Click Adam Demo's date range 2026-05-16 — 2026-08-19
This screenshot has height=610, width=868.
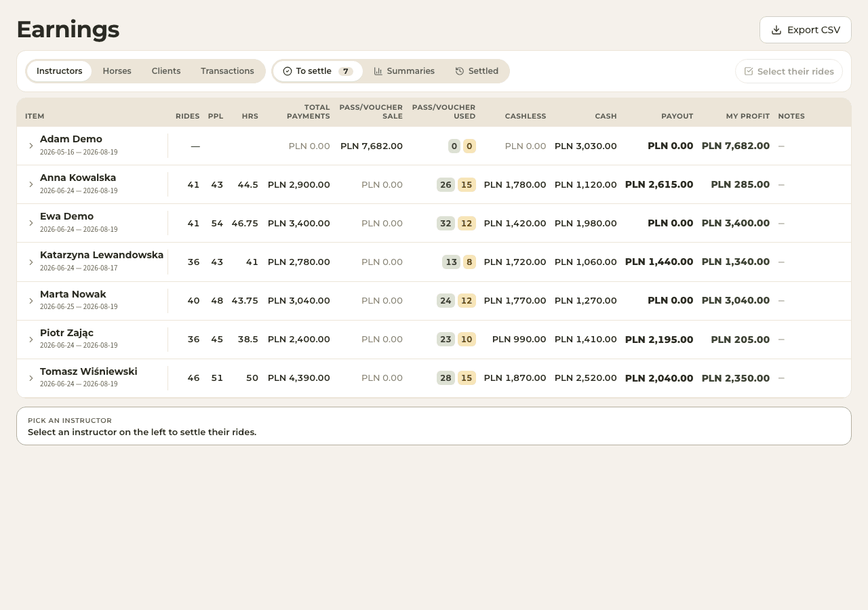[x=79, y=152]
